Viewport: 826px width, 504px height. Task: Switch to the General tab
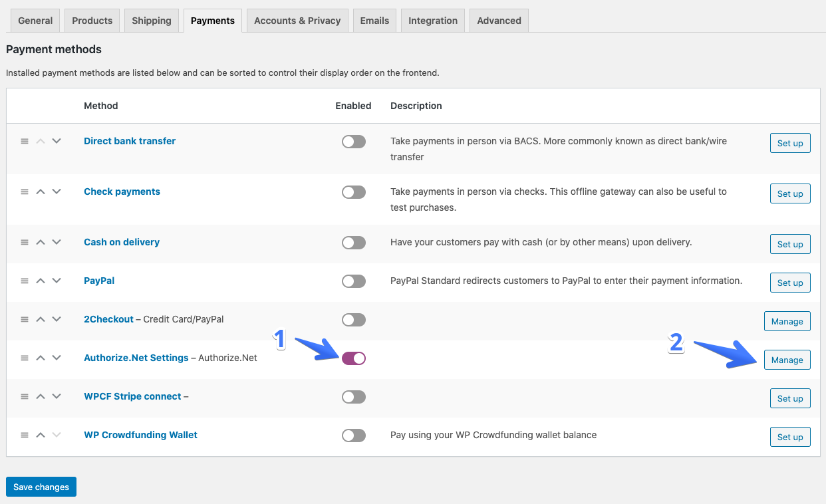tap(35, 21)
